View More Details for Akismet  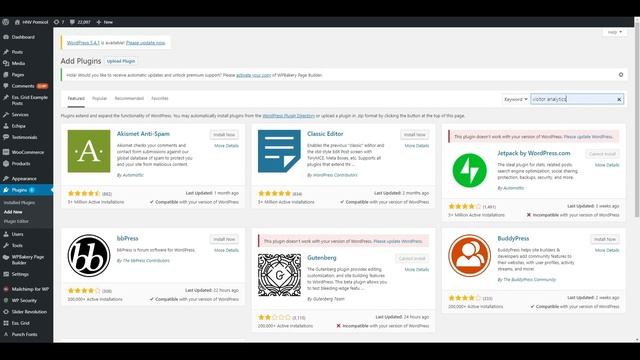(226, 146)
